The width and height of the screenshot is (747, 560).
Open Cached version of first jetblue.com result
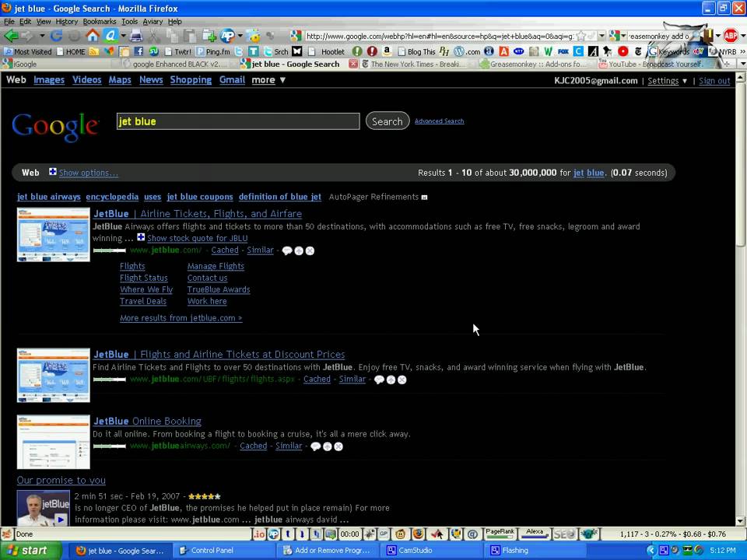pos(225,250)
